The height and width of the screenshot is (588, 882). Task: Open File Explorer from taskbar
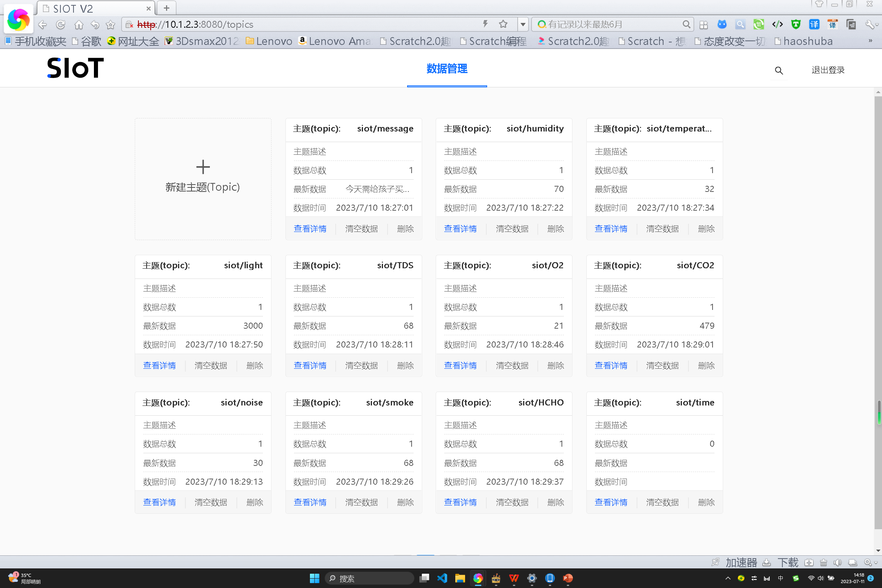coord(460,578)
